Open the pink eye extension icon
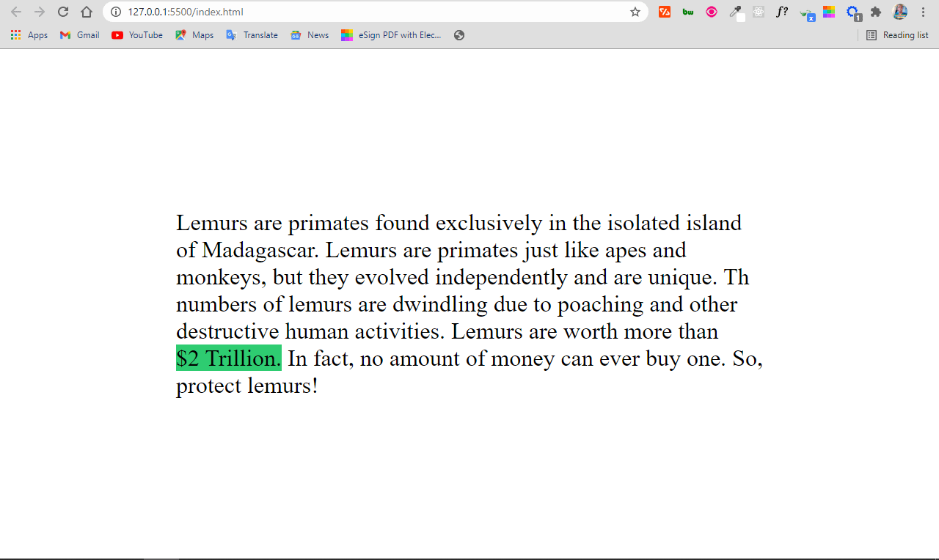This screenshot has height=560, width=939. [x=712, y=12]
